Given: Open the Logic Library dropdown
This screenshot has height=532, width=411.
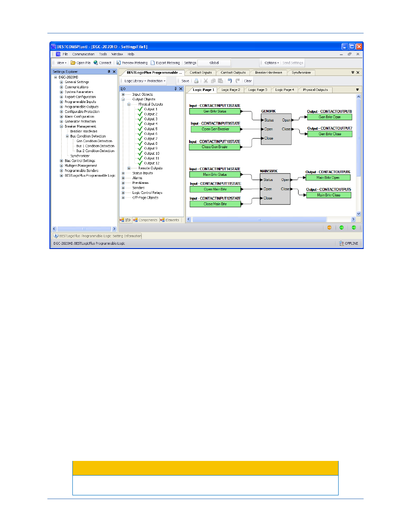Looking at the screenshot, I should tap(135, 81).
